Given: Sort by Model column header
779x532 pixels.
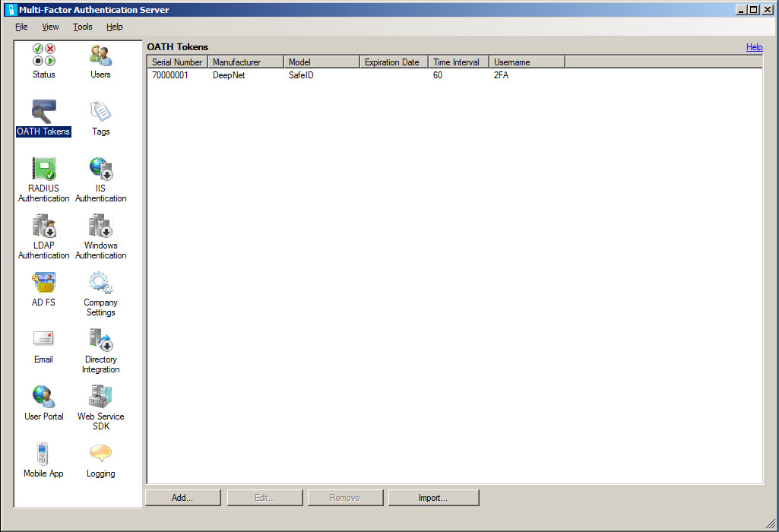Looking at the screenshot, I should coord(321,62).
